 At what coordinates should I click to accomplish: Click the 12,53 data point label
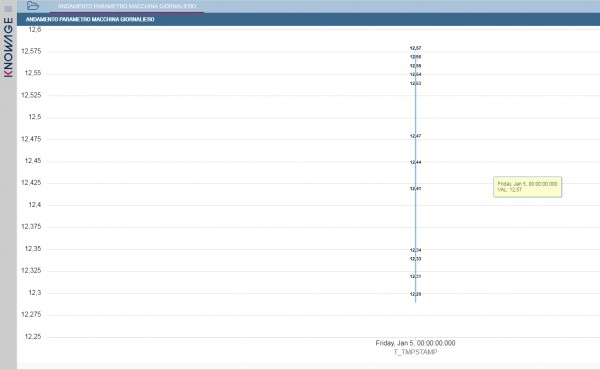click(415, 83)
